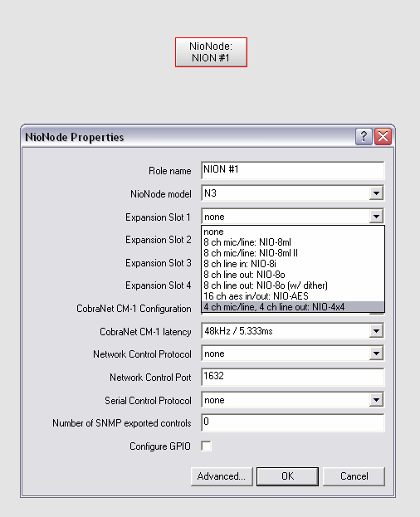Open the Network Control Protocol dropdown
420x517 pixels.
pos(376,354)
